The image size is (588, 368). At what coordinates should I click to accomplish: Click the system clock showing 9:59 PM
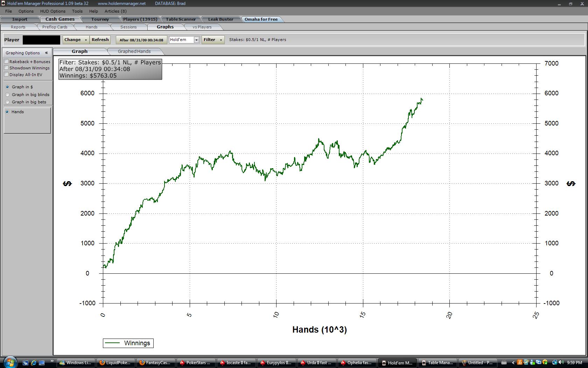tap(574, 363)
